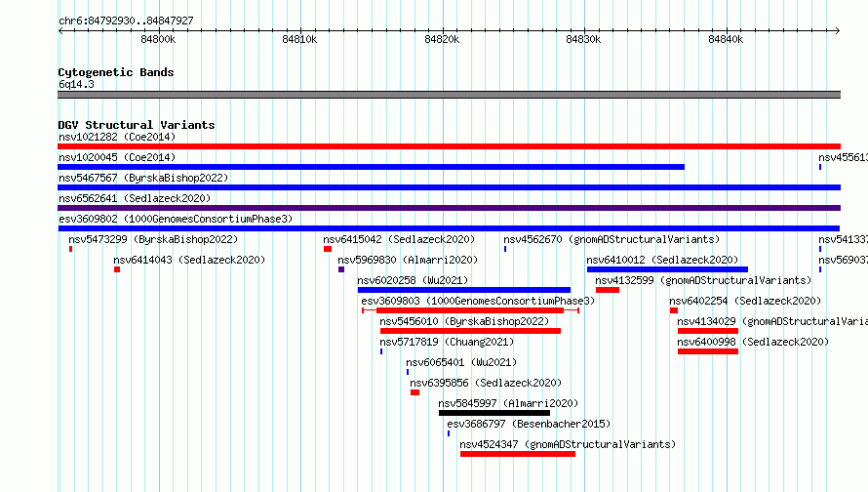Click the right arrow of the ruler
Viewport: 868px width, 492px height.
(838, 31)
